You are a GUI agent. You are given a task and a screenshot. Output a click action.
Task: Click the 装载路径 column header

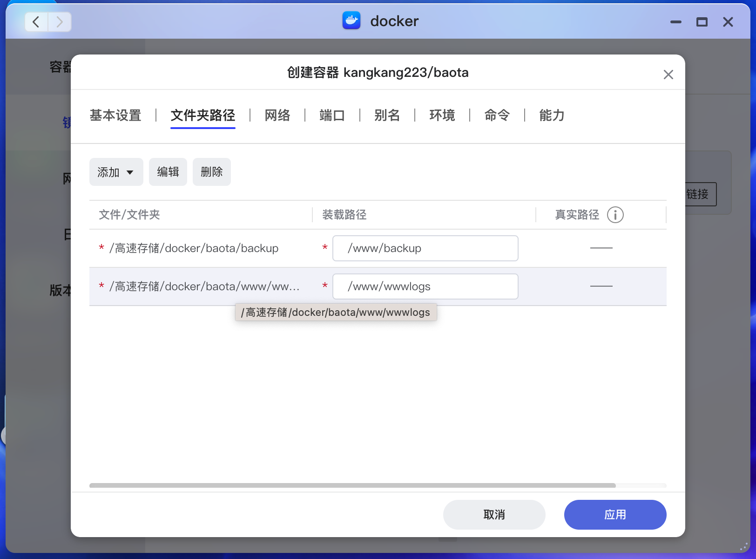coord(344,215)
